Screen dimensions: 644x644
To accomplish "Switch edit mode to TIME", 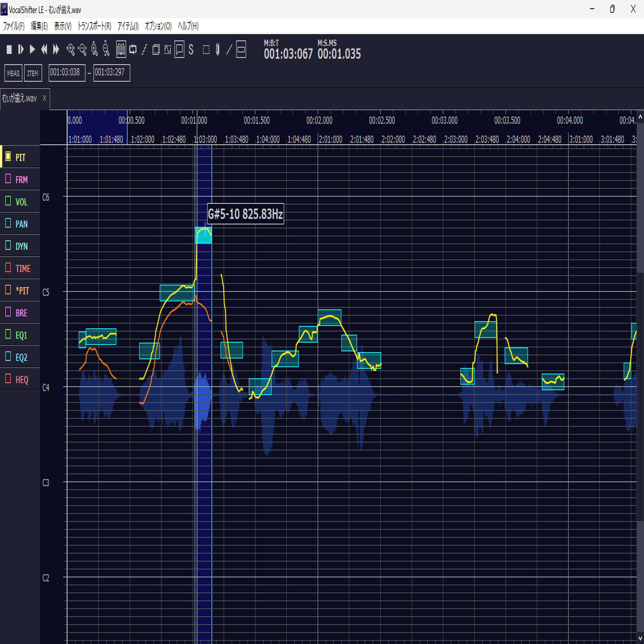I will [x=20, y=268].
